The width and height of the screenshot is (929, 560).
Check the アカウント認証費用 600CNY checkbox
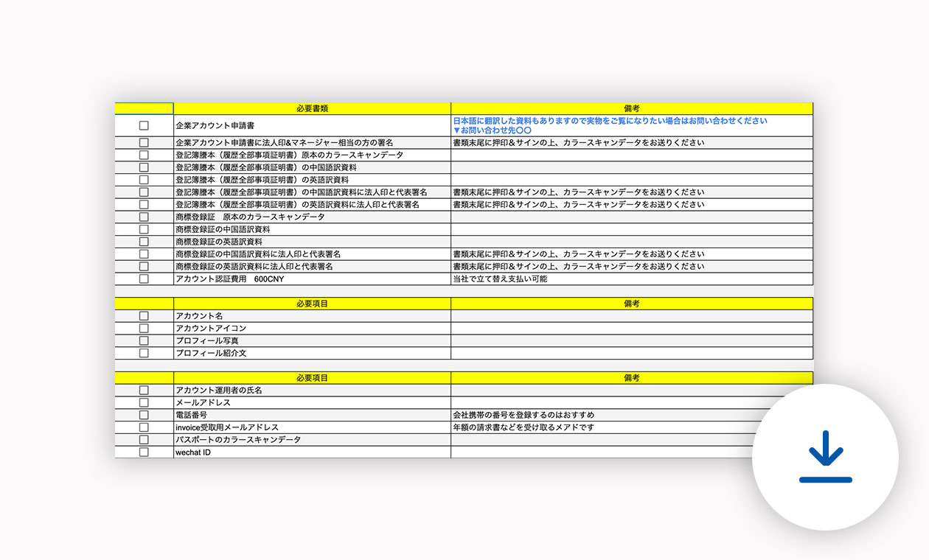pyautogui.click(x=144, y=279)
